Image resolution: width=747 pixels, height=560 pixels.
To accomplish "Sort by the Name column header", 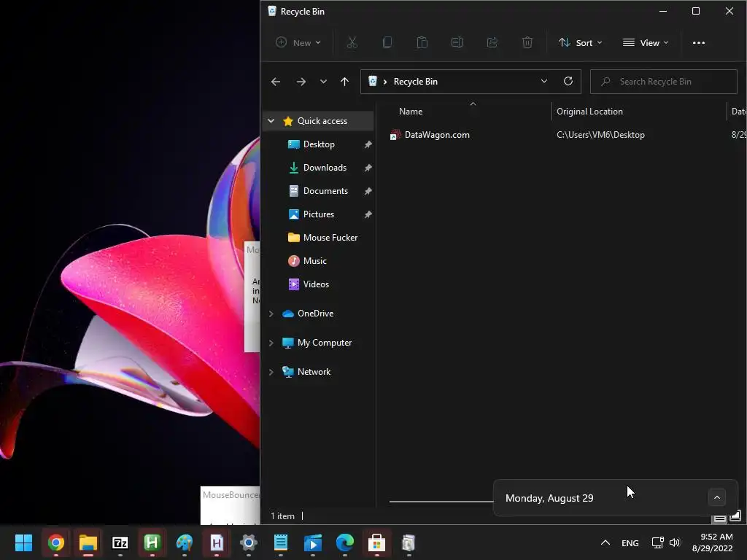I will [411, 112].
